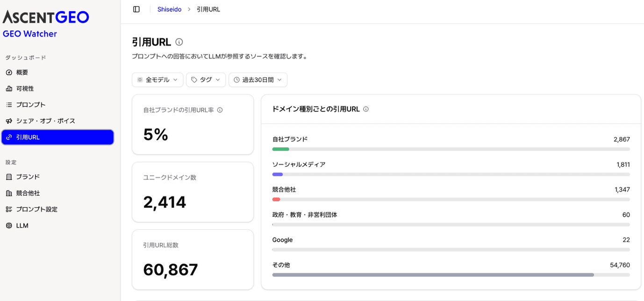Click その他 row label
Screen dimensions: 644x301
pyautogui.click(x=281, y=265)
